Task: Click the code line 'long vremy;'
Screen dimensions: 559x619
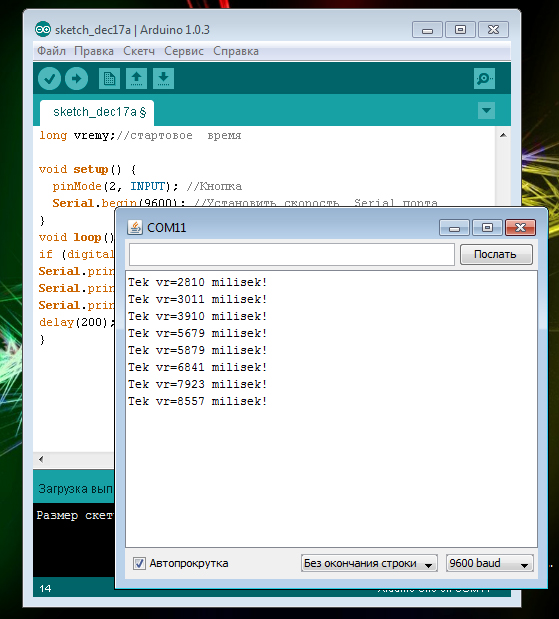Action: pos(77,135)
